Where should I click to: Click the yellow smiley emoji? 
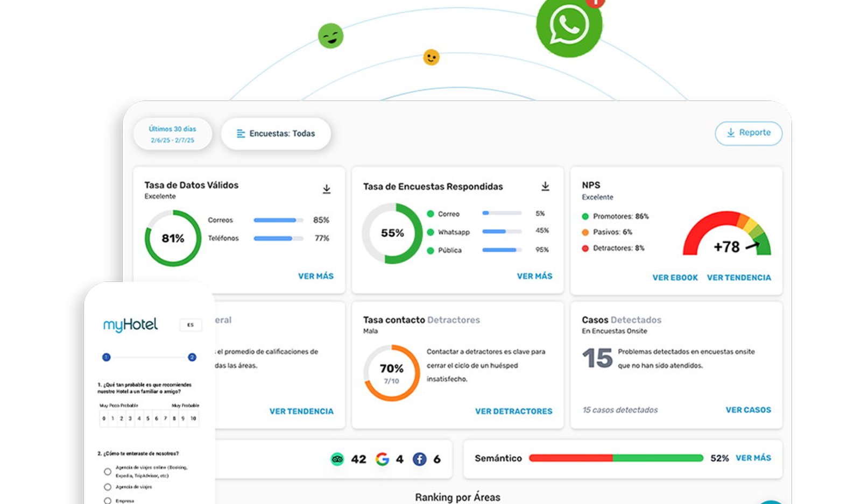coord(431,57)
